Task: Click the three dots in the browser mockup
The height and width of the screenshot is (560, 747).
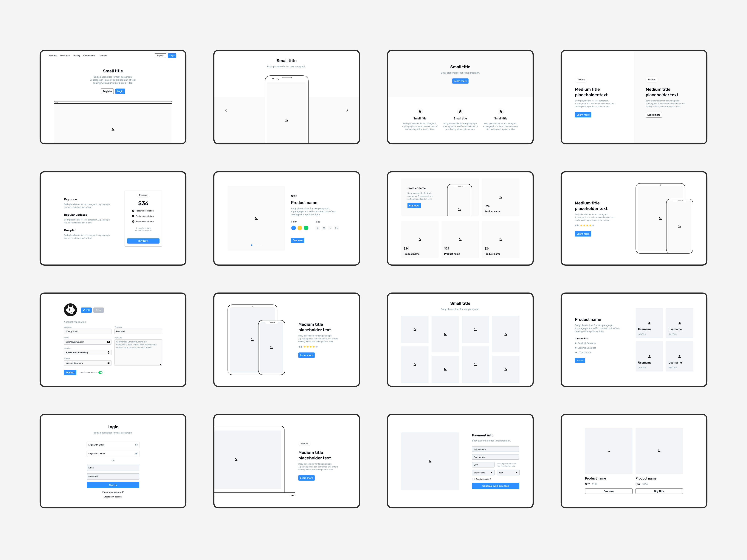Action: coord(56,102)
